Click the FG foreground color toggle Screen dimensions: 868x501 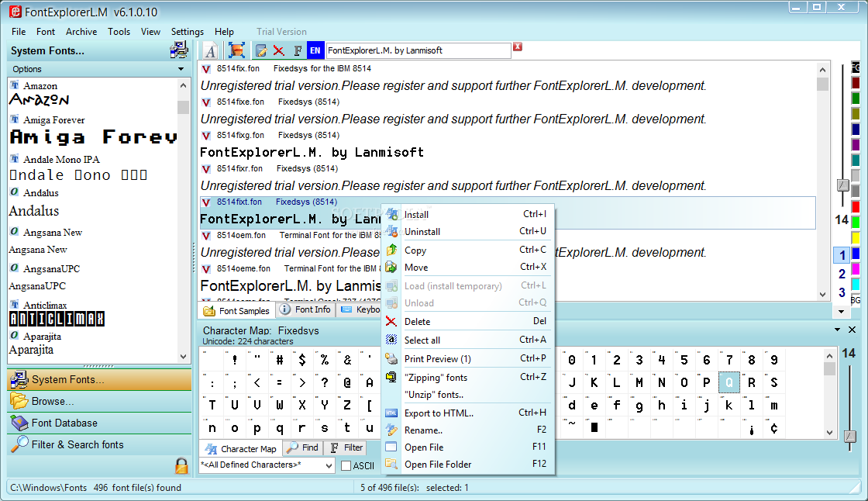point(856,67)
